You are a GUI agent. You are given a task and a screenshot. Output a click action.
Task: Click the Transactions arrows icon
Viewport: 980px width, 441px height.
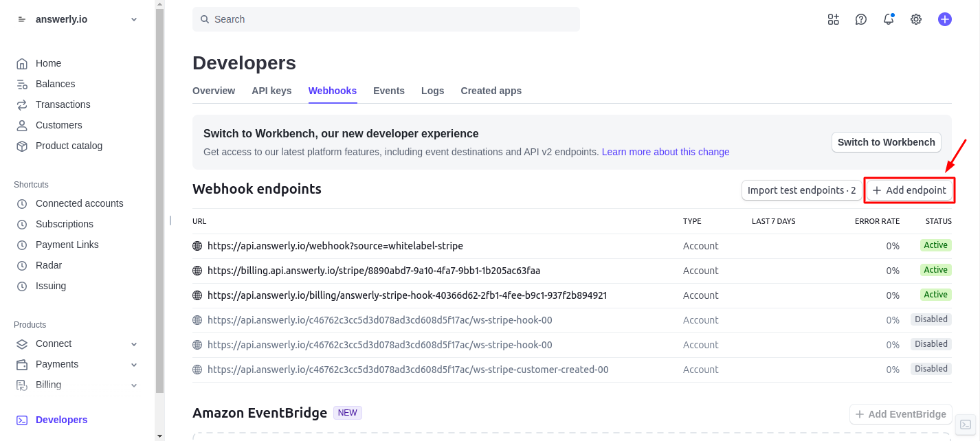coord(22,104)
